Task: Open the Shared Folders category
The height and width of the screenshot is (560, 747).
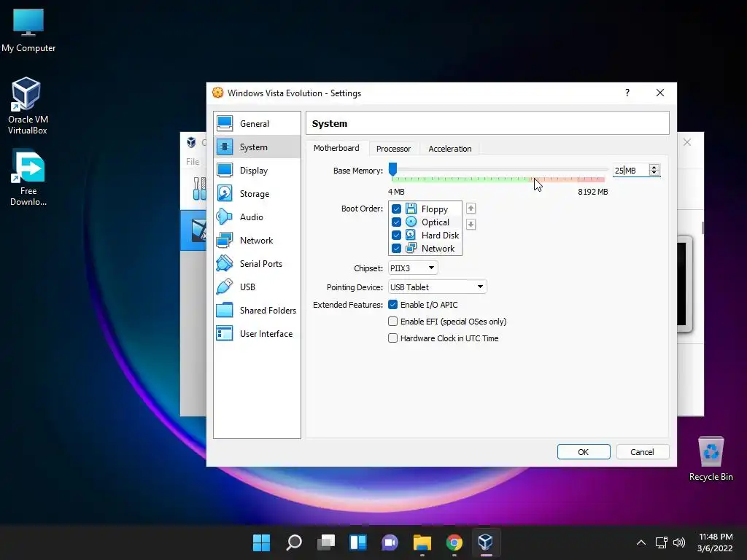Action: click(x=257, y=311)
